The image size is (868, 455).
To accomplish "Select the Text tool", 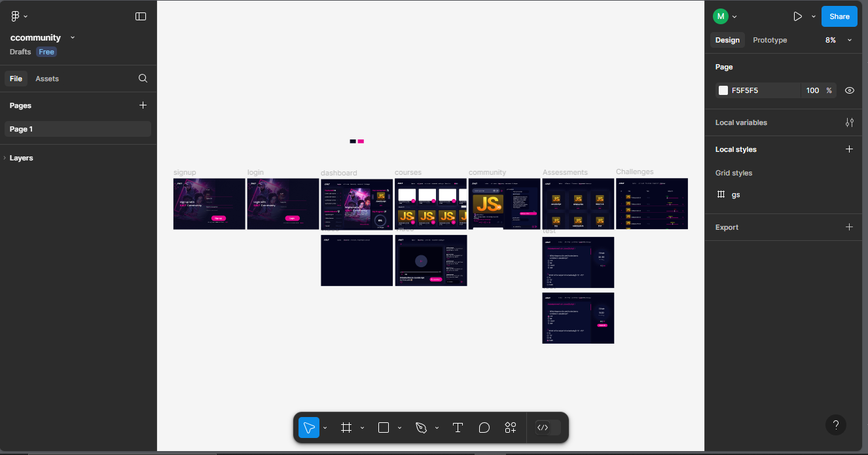I will pos(458,428).
